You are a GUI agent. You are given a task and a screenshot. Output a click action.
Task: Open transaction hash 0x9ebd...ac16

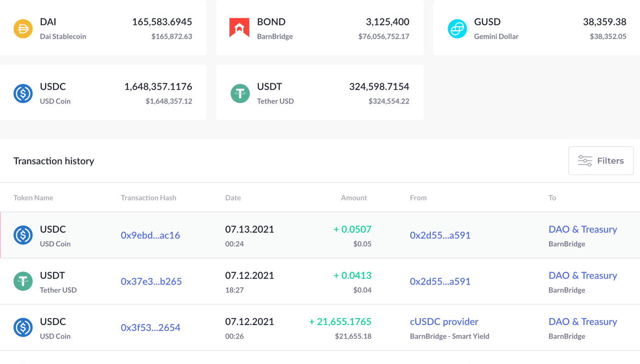(150, 235)
